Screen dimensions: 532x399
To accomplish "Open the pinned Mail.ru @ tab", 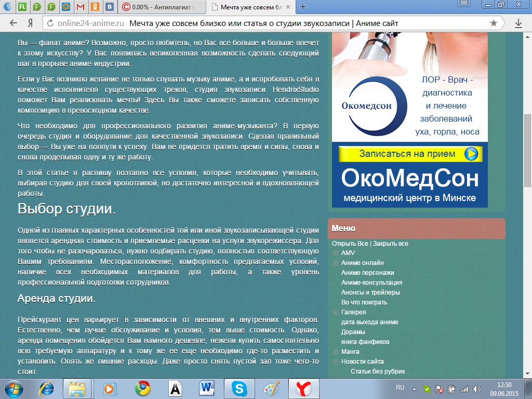I will coord(66,6).
